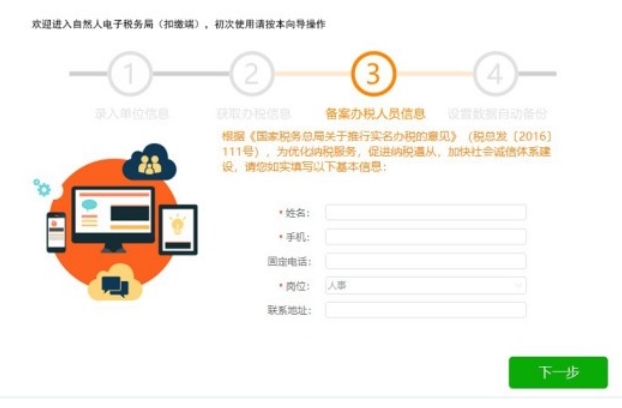The width and height of the screenshot is (622, 408).
Task: Focus the 姓名 input field
Action: pos(426,213)
